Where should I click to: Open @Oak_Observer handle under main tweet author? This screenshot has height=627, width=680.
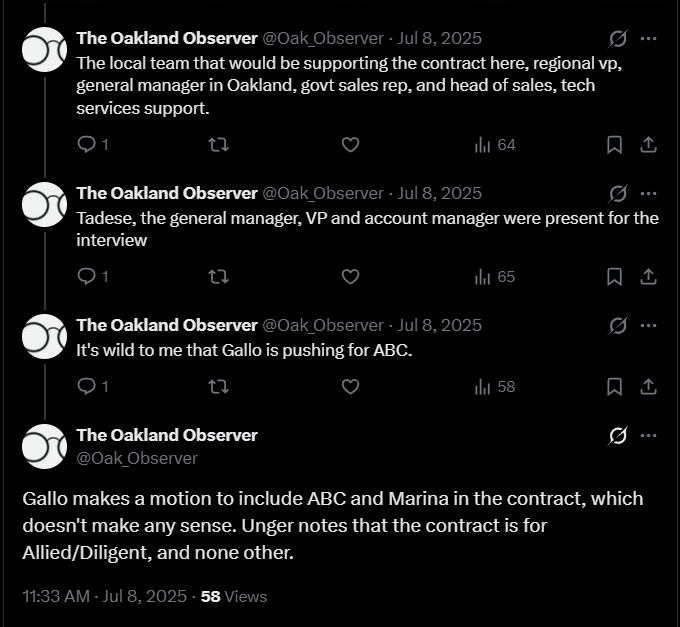coord(137,458)
